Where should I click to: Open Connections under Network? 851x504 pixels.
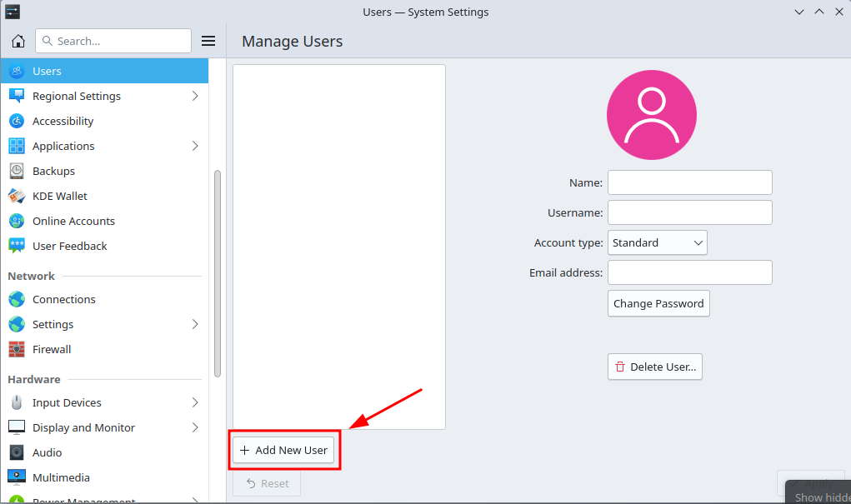pyautogui.click(x=64, y=299)
